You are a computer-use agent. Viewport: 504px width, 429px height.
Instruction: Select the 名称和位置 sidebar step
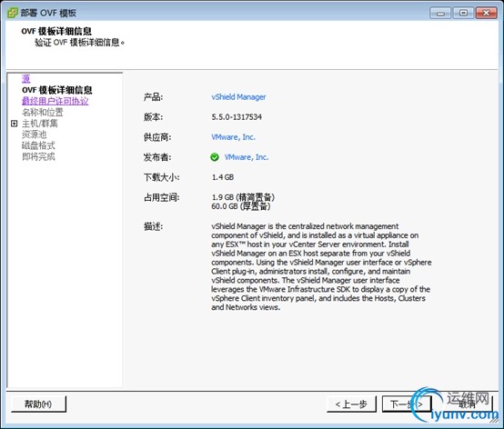[43, 112]
